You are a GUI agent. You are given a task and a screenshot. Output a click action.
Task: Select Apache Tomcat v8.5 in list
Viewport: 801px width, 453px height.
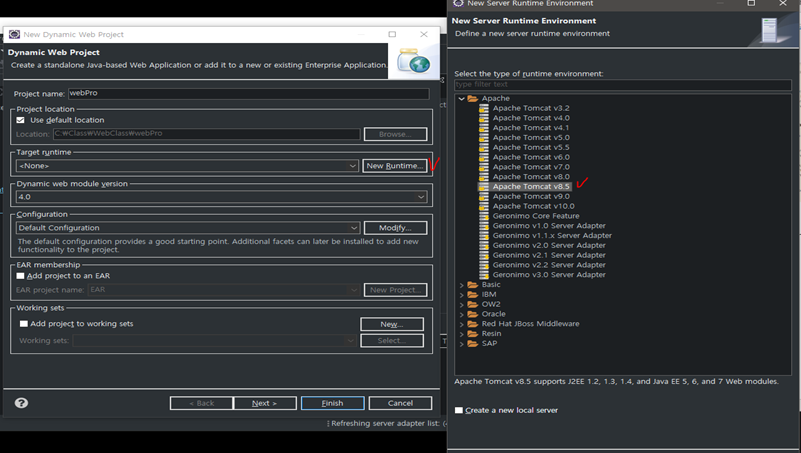pyautogui.click(x=531, y=186)
